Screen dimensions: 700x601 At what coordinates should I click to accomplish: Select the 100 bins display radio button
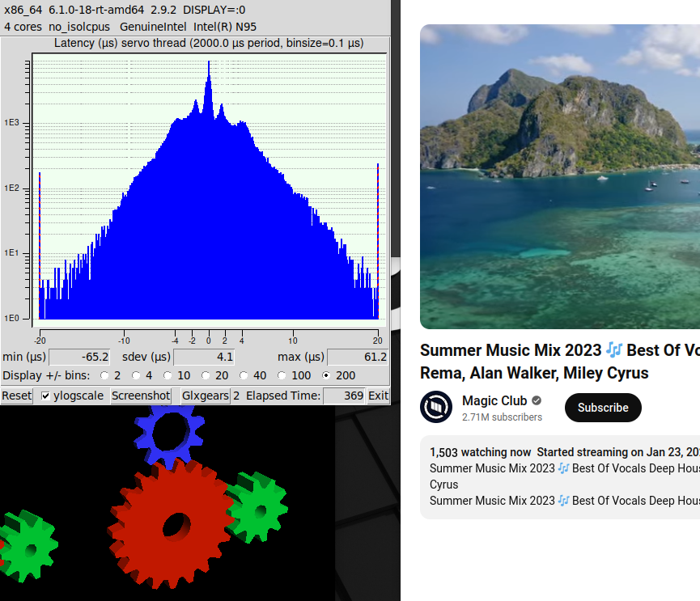tap(282, 375)
